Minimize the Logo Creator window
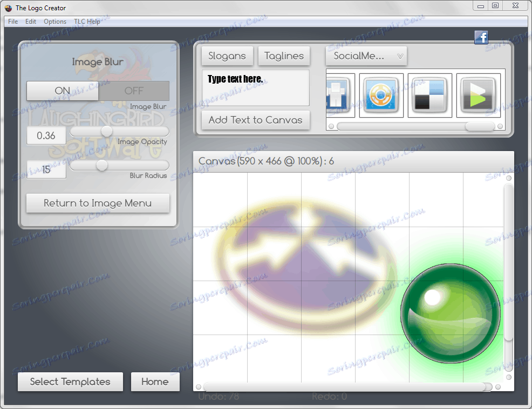532x409 pixels. 480,5
